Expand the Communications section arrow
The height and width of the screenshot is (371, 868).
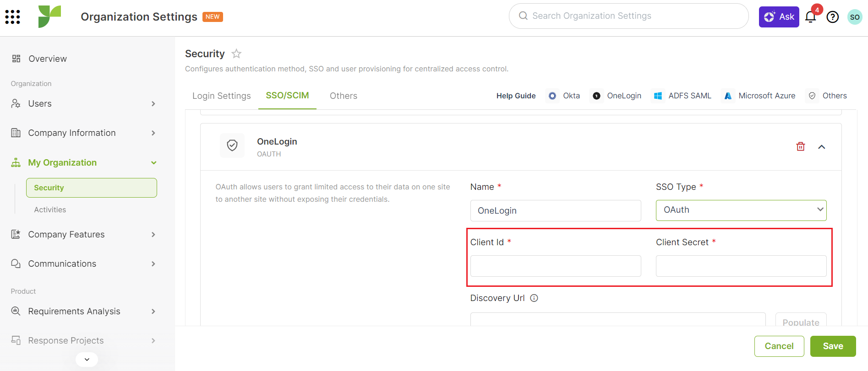pyautogui.click(x=153, y=264)
